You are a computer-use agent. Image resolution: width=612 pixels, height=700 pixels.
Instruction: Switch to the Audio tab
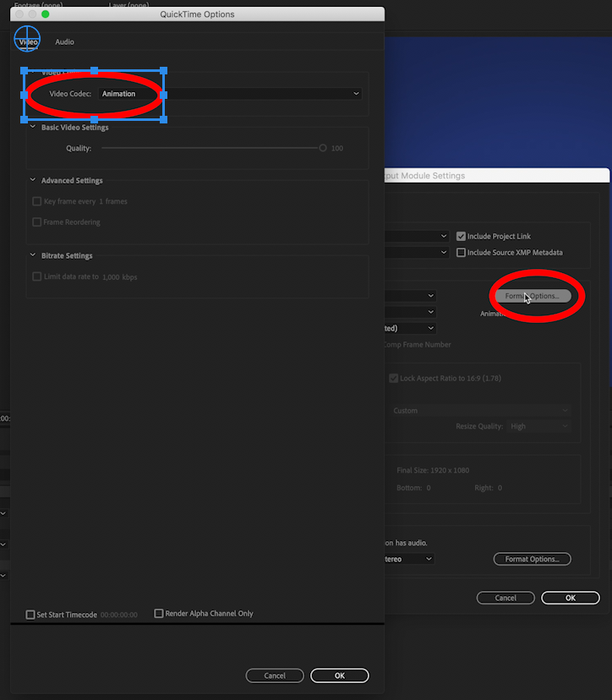pos(64,41)
